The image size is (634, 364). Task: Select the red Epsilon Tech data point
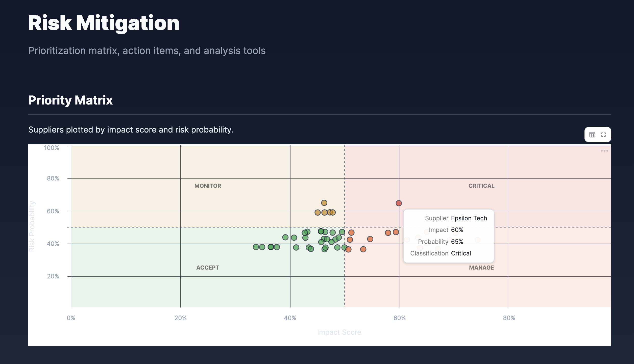[399, 203]
